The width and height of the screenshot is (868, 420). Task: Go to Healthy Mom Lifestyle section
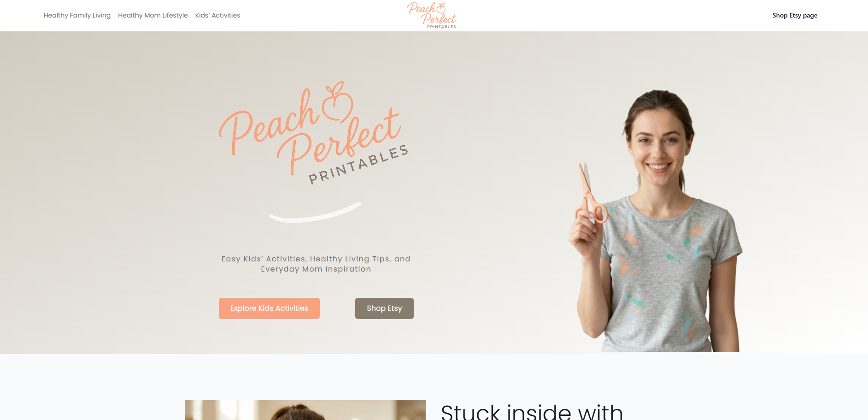click(153, 15)
